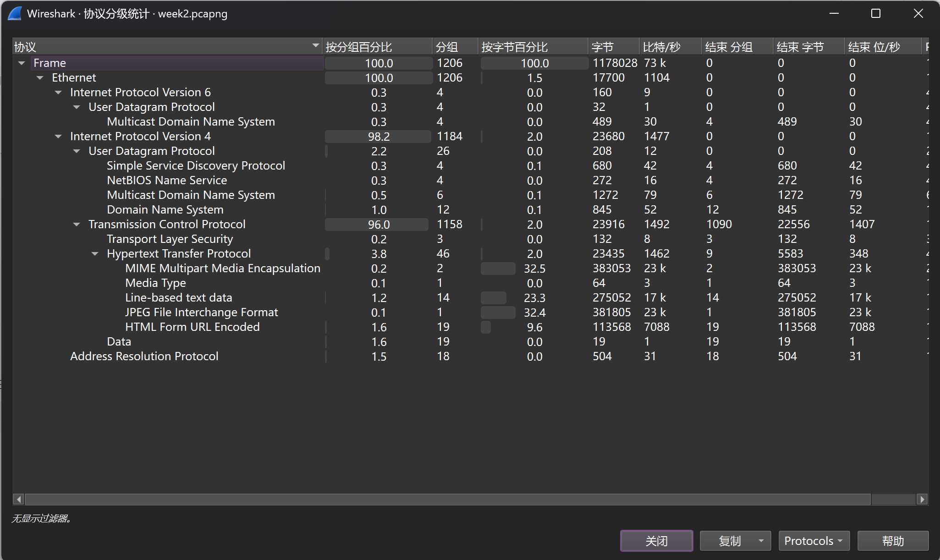Screen dimensions: 940x560
Task: Click the horizontal scrollbar thumb
Action: coord(447,499)
